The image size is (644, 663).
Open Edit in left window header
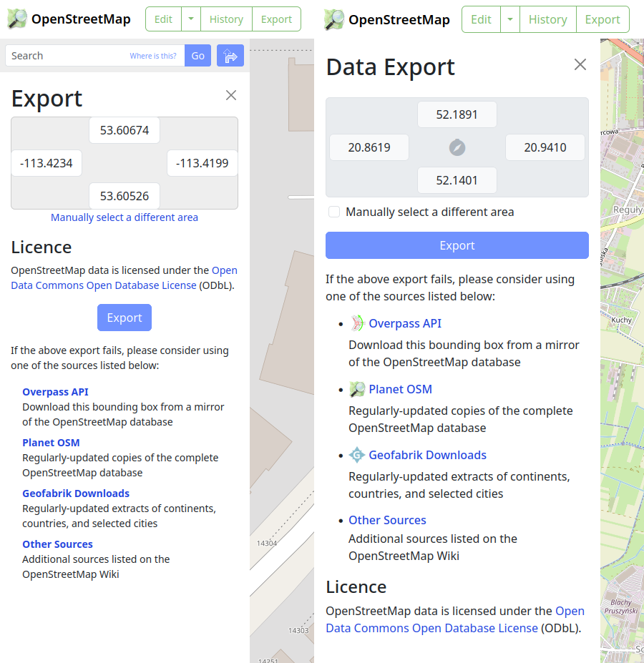[x=163, y=19]
